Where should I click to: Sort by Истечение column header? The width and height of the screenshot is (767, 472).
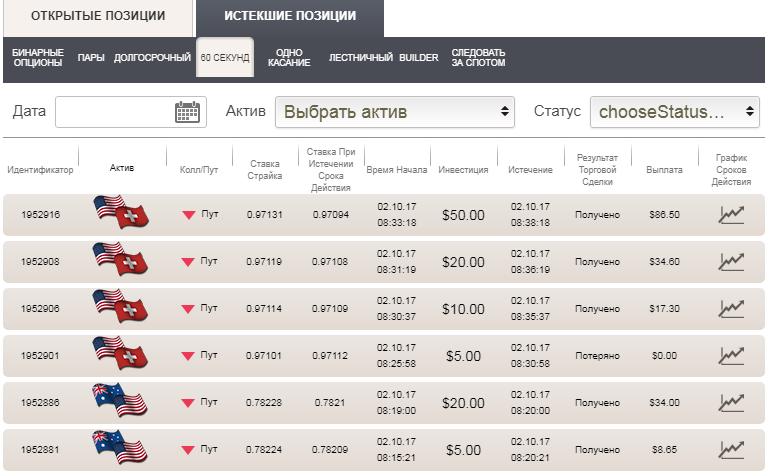click(x=530, y=170)
